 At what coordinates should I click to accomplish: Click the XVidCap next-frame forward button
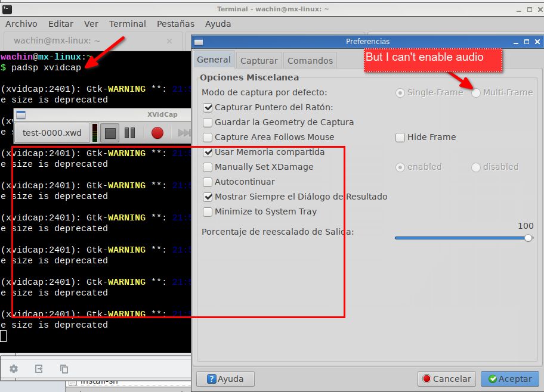pyautogui.click(x=184, y=133)
